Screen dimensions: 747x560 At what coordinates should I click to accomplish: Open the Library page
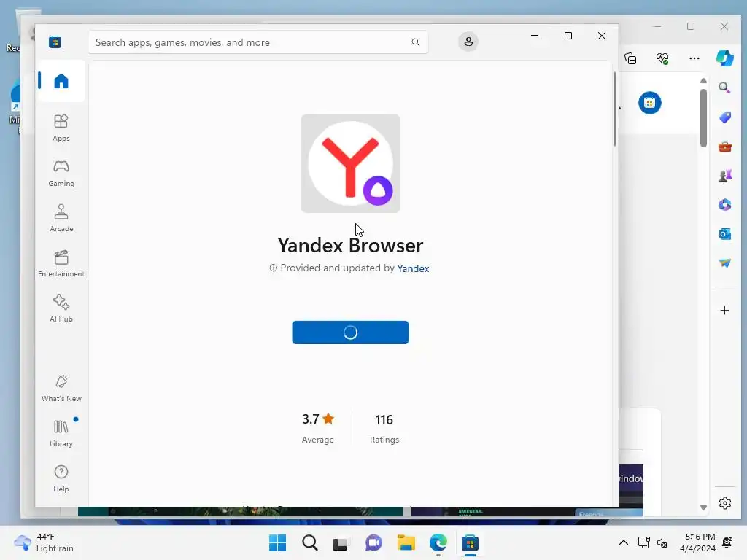coord(61,433)
